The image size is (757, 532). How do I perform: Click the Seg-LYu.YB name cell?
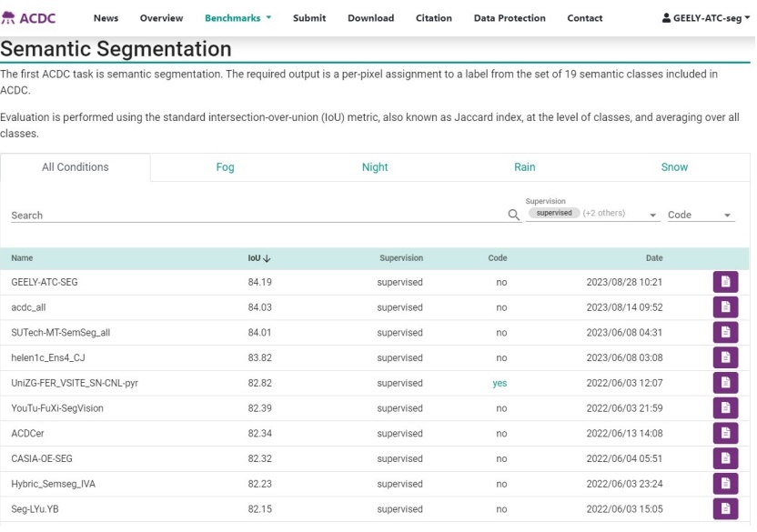[35, 509]
